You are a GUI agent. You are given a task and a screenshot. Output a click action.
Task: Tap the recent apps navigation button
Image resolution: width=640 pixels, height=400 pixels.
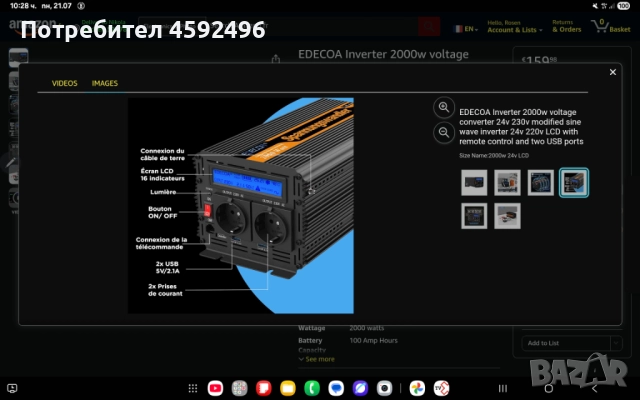(x=503, y=388)
